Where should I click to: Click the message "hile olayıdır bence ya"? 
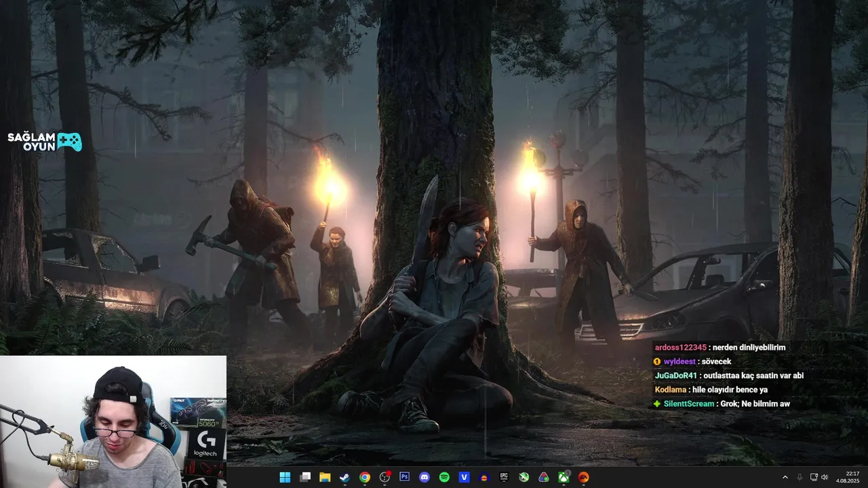pyautogui.click(x=730, y=390)
